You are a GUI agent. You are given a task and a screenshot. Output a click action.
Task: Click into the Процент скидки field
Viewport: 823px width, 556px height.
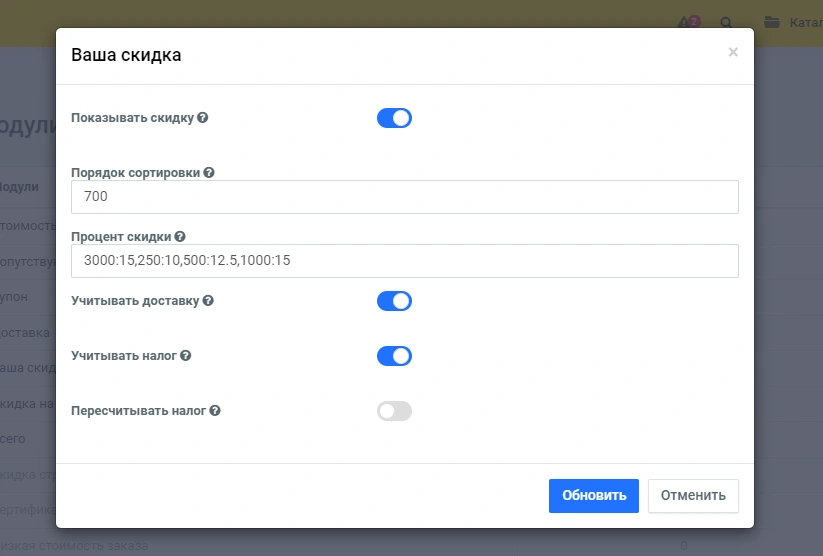[405, 261]
